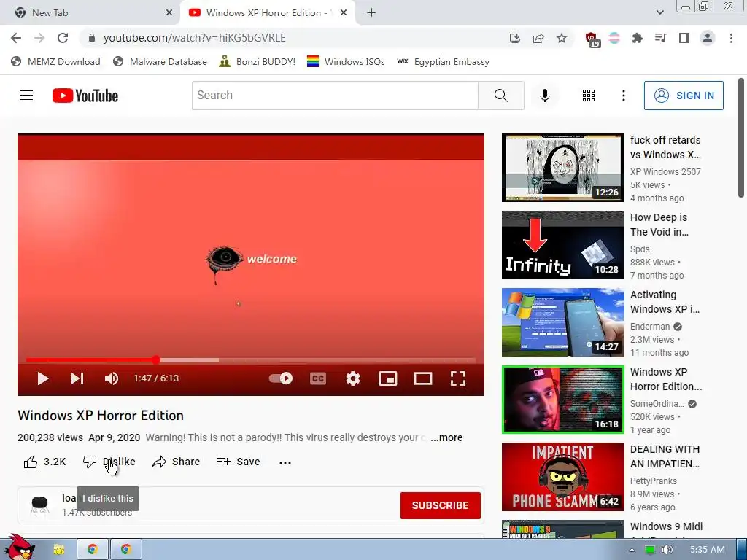The width and height of the screenshot is (747, 560).
Task: Open the channel avatar below the video
Action: coord(40,506)
